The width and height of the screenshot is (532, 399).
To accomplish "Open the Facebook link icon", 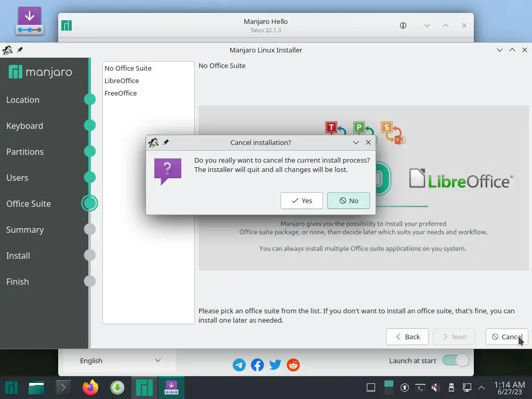I will point(257,365).
